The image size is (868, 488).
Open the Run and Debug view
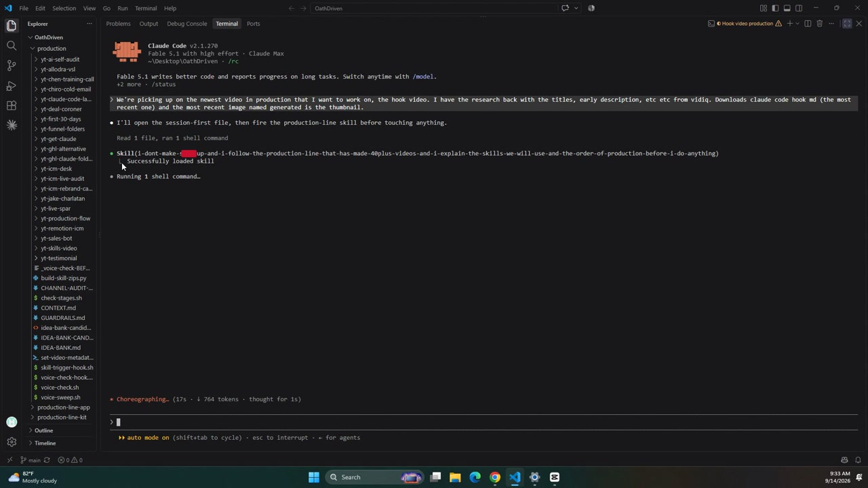point(12,86)
